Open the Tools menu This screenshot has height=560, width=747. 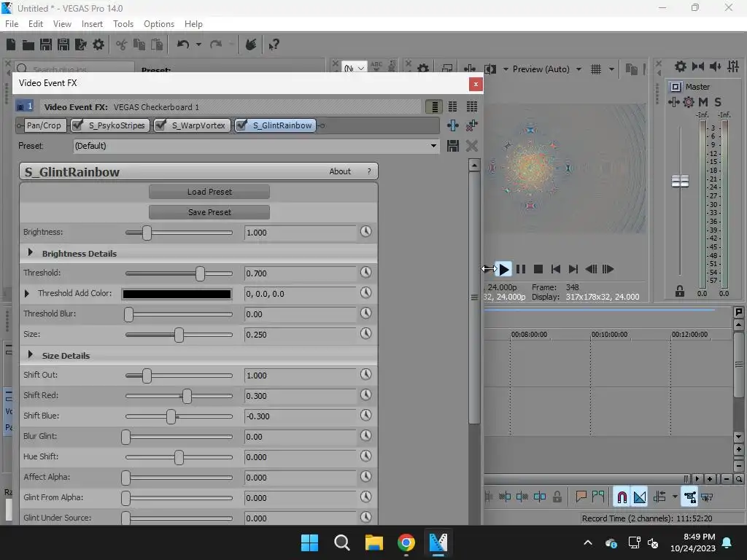coord(123,24)
